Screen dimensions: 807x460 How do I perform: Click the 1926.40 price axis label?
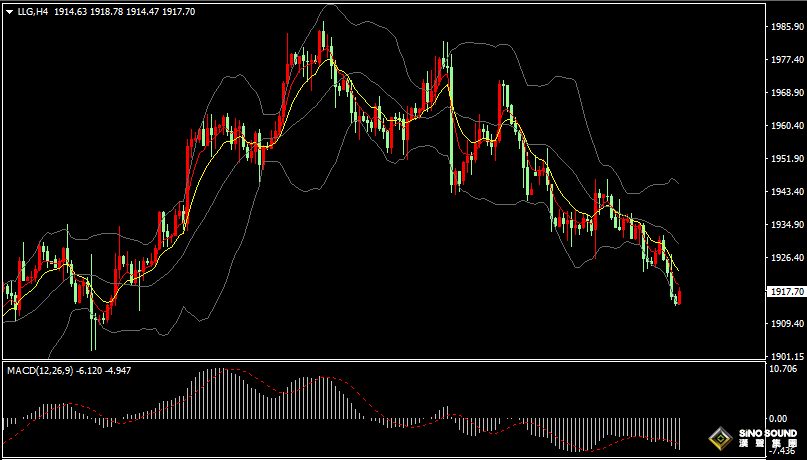pos(785,258)
